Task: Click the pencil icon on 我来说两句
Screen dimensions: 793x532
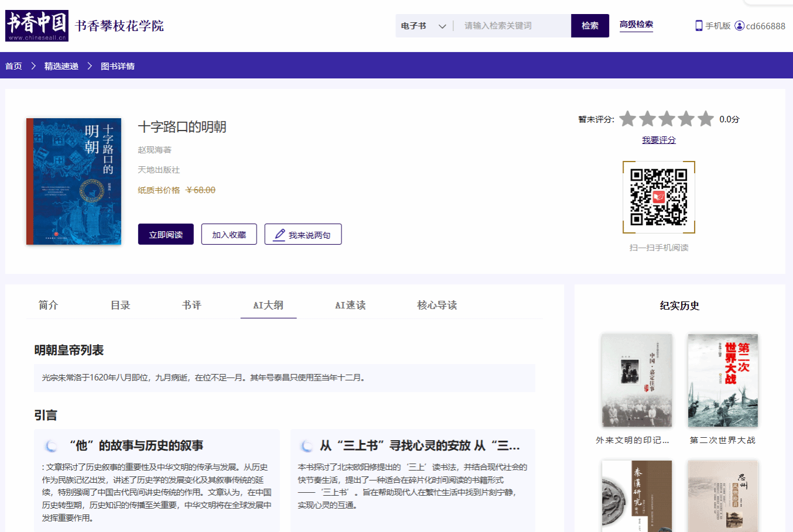Action: (x=280, y=235)
